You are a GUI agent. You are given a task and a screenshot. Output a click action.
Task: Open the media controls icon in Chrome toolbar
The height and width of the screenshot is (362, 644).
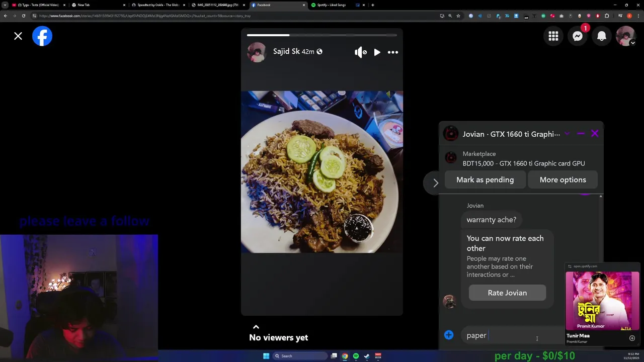coord(620,16)
